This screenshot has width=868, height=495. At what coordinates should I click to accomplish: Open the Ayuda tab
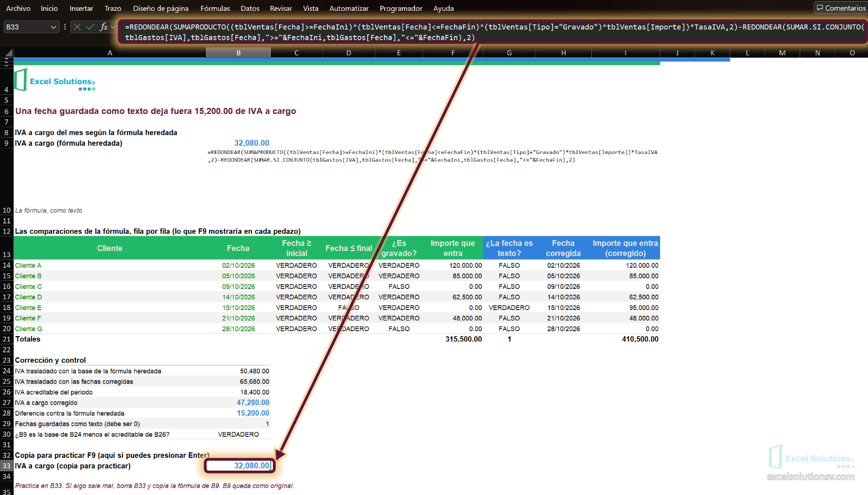coord(444,8)
